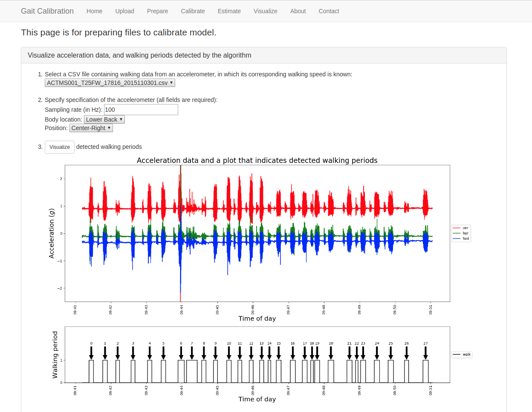Click walking period marker 5
532x412 pixels.
(163, 351)
